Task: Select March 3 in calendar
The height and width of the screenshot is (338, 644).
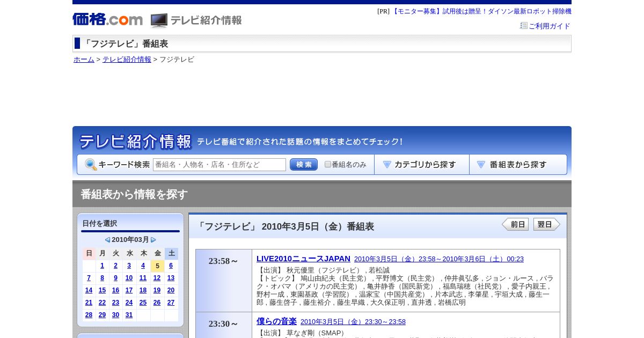Action: (x=129, y=266)
